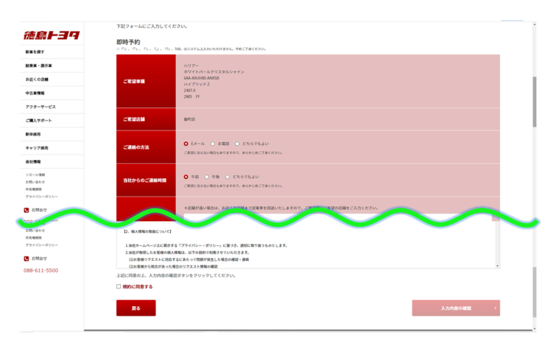
Task: Click the page's vertical scrollbar thumb
Action: coord(534,102)
